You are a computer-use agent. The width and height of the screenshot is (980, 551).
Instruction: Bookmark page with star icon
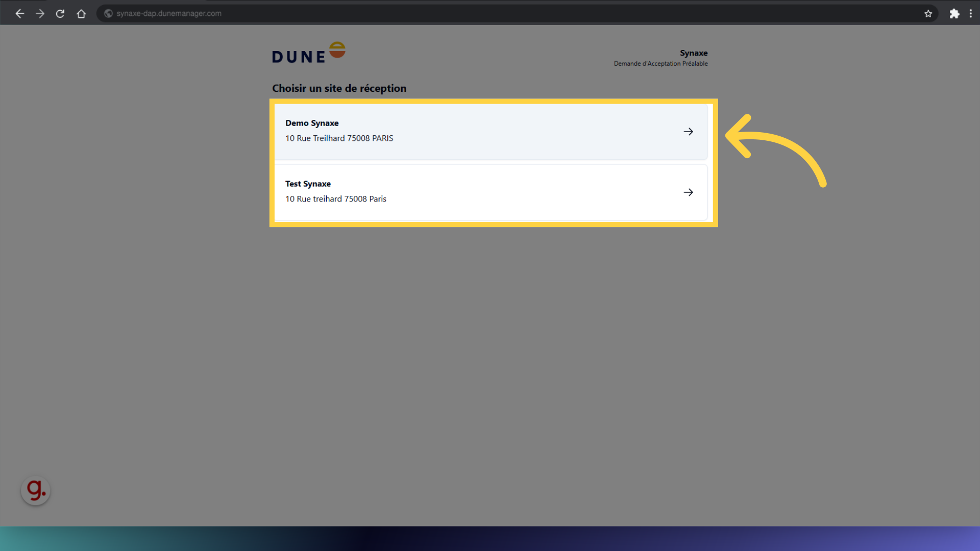[x=928, y=14]
